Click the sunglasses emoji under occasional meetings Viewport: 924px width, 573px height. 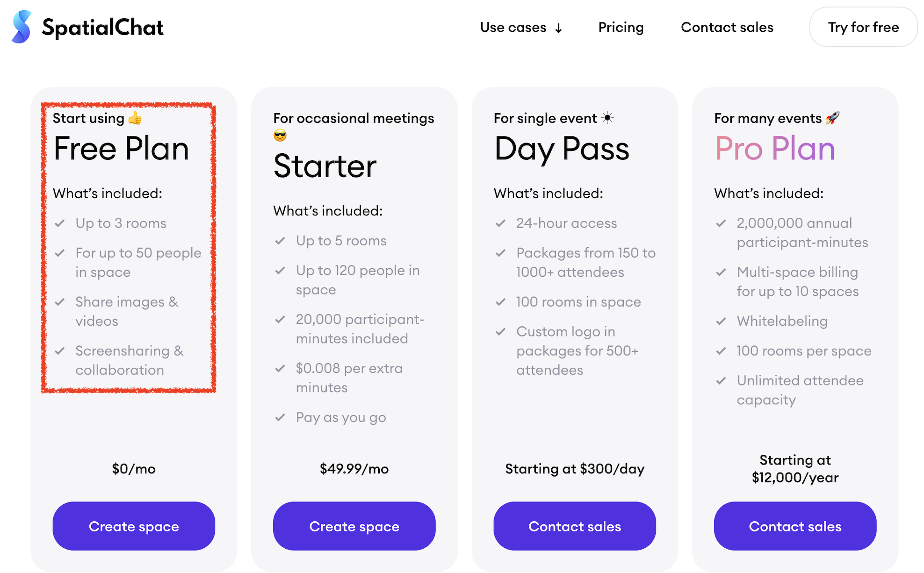[x=280, y=136]
